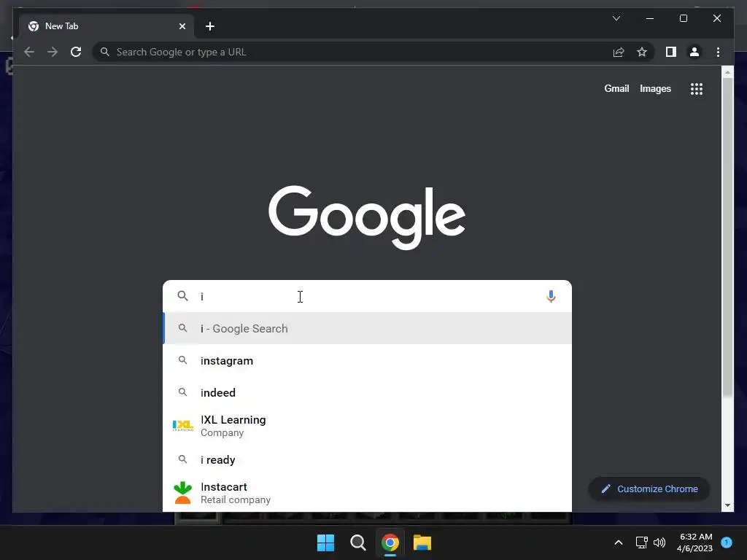Screen dimensions: 747x560
Task: Open the clock showing 6:32 AM
Action: coord(695,542)
